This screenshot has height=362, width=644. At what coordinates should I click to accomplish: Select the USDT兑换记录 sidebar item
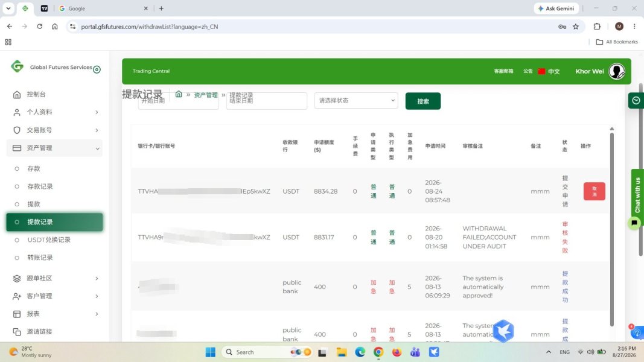pos(48,240)
